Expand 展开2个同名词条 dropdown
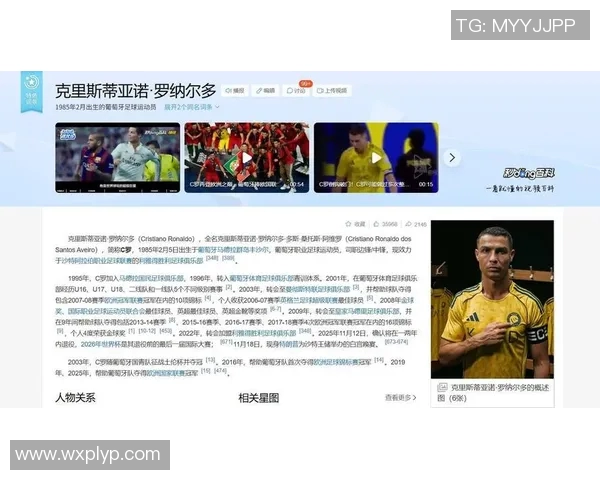Image resolution: width=600 pixels, height=480 pixels. point(192,107)
